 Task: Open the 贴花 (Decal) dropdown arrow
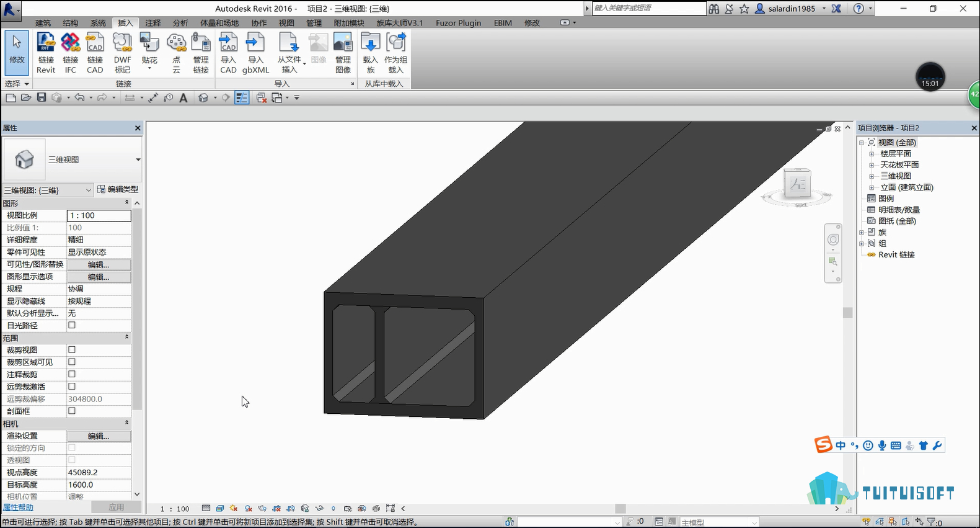(x=149, y=68)
